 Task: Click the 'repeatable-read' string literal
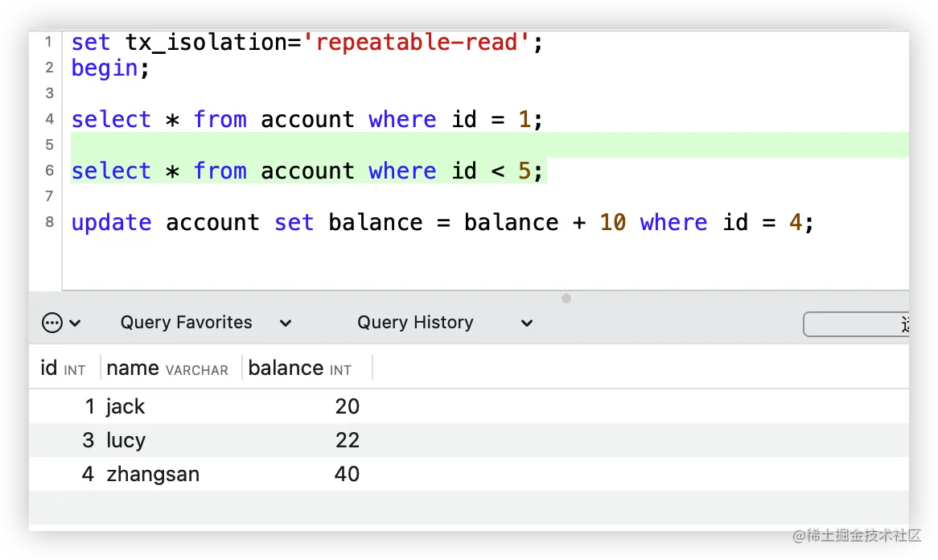point(417,43)
